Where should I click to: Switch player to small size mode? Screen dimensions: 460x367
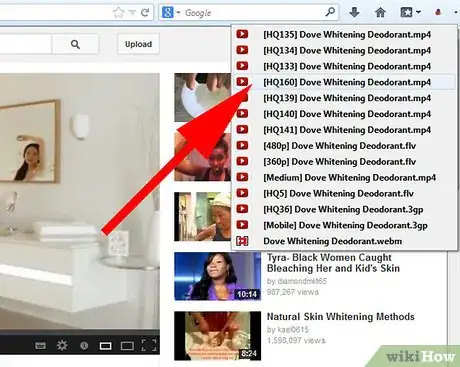point(105,346)
